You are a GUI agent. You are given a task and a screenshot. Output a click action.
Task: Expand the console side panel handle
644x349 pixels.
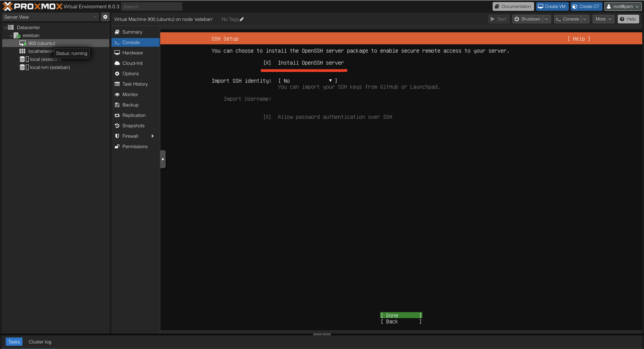pos(163,159)
